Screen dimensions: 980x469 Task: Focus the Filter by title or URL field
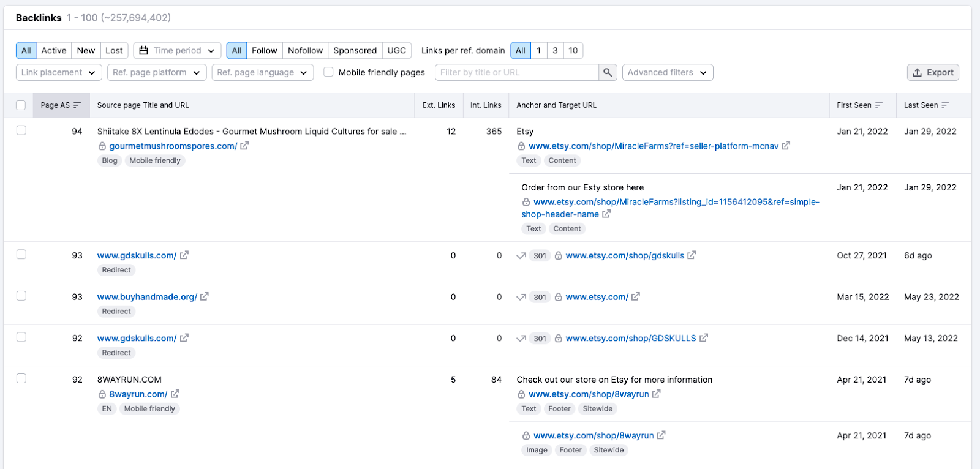click(x=517, y=72)
